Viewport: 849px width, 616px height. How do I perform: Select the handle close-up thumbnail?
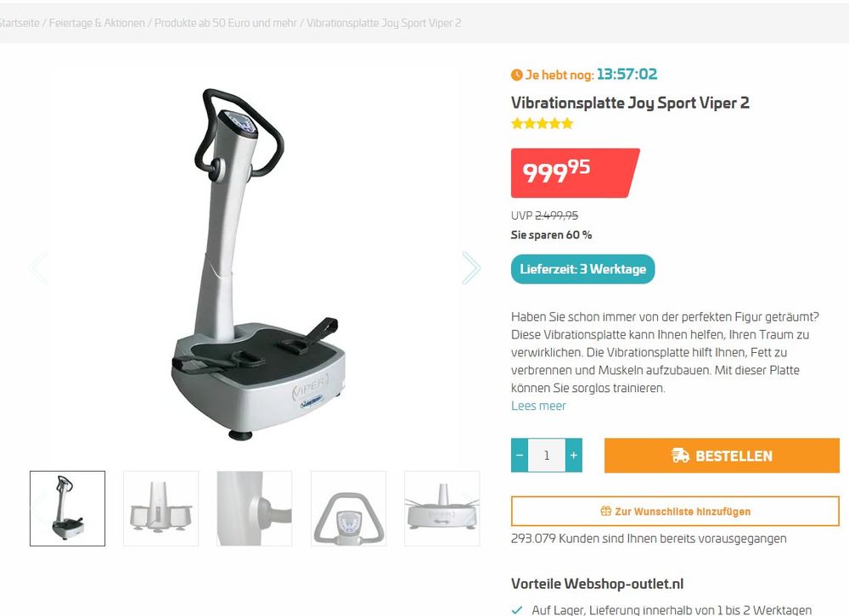[255, 508]
